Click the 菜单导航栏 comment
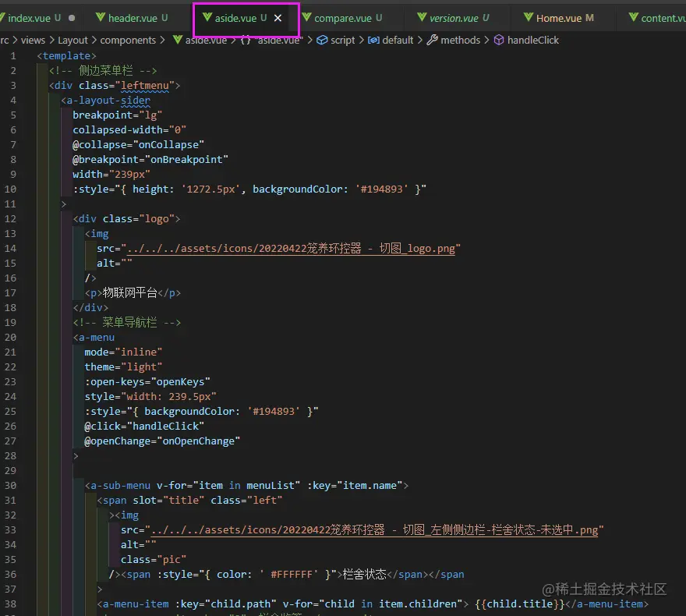The width and height of the screenshot is (686, 616). (127, 323)
